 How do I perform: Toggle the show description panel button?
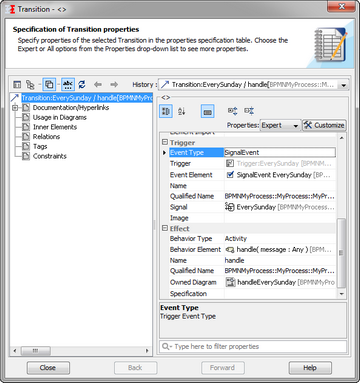207,111
